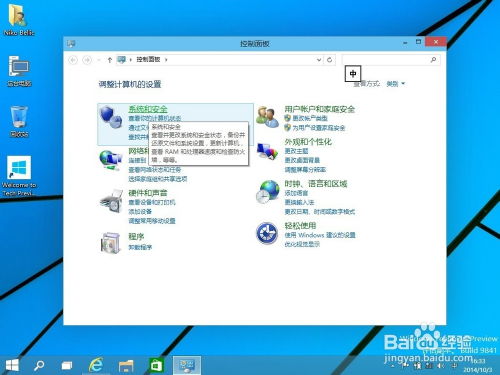
Task: Open the Hardware and Sound printer icon
Action: (111, 201)
